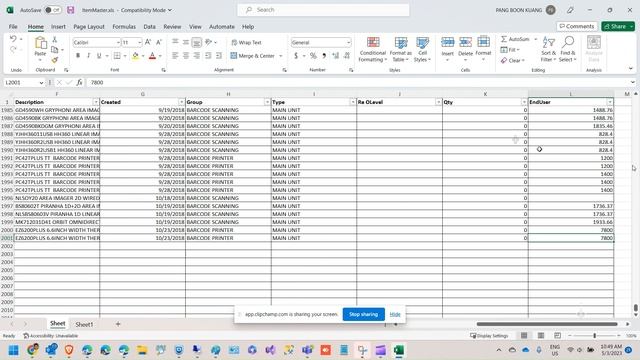Toggle Underline formatting
Screen dimensions: 640x360
pyautogui.click(x=99, y=56)
